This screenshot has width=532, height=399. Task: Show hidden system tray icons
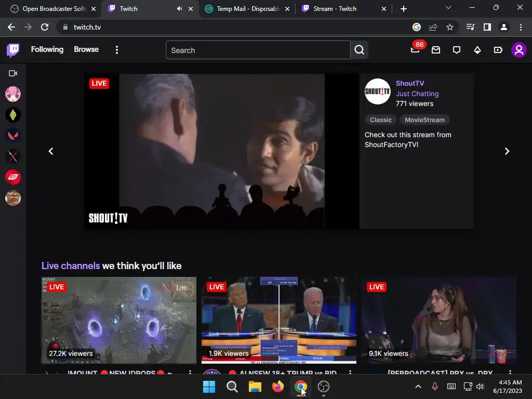(418, 387)
